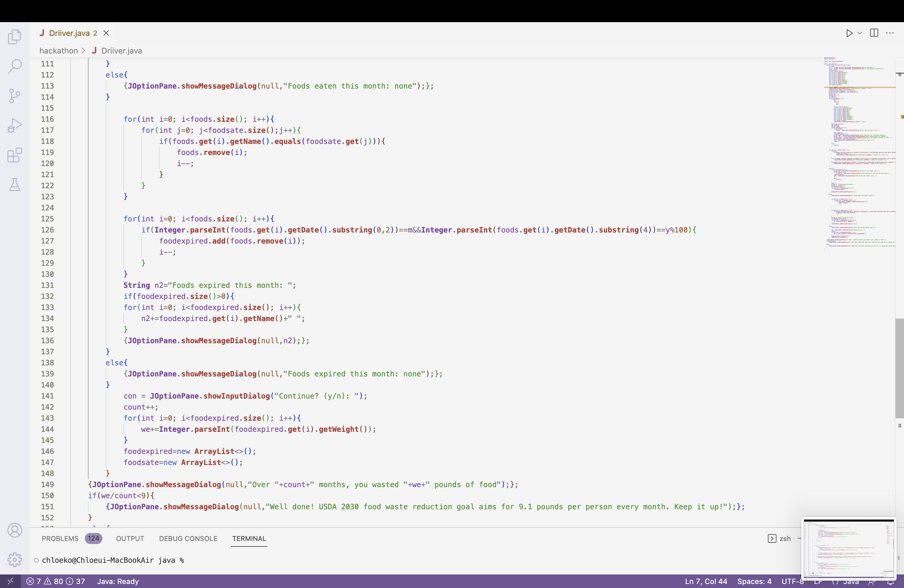Close the Driiver.java editor tab
The width and height of the screenshot is (904, 588).
(x=106, y=33)
